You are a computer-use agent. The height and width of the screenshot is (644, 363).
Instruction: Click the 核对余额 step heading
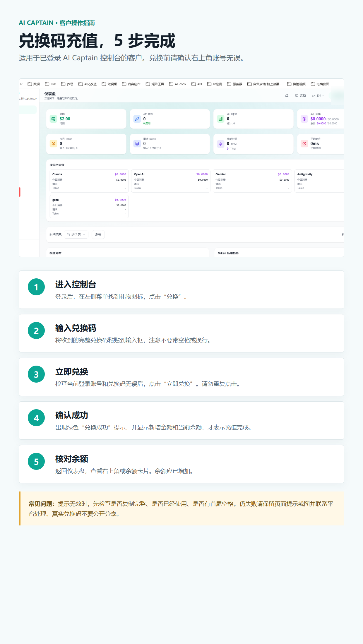(72, 459)
